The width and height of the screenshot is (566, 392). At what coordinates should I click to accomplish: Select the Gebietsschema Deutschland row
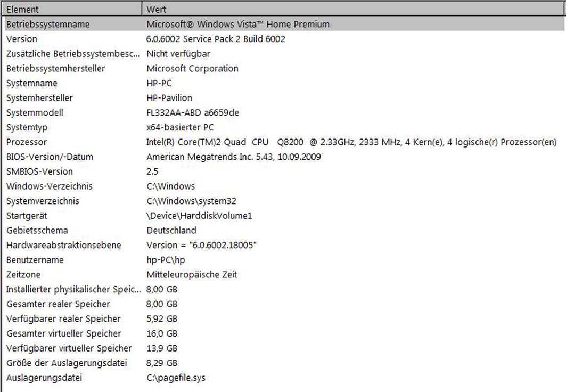point(37,231)
